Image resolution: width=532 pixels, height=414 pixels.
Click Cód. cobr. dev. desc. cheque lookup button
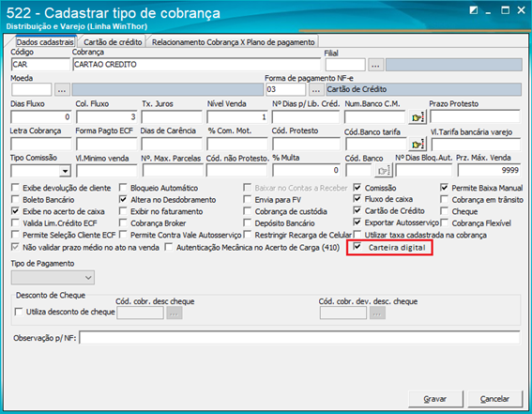pos(377,313)
